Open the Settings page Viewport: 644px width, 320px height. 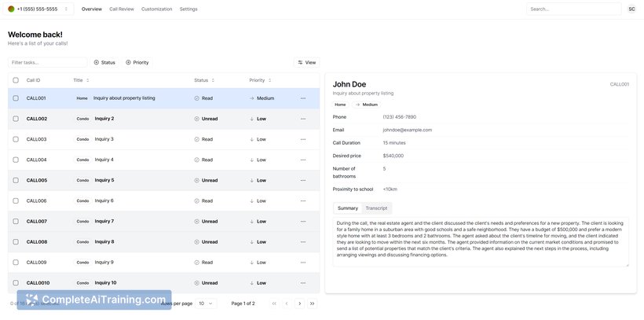pos(188,9)
